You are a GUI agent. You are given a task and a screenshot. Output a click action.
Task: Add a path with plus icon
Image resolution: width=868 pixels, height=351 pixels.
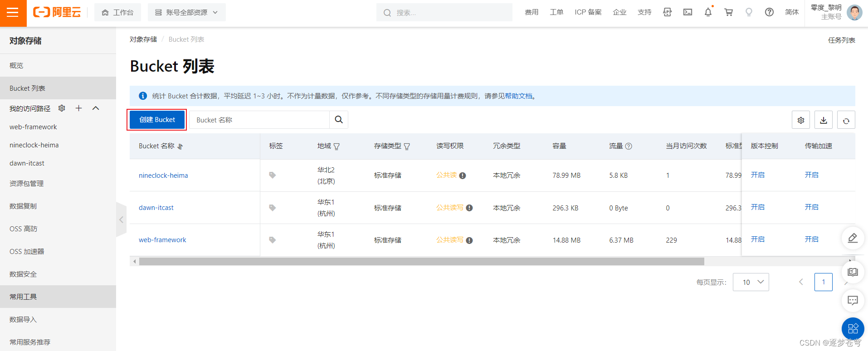coord(78,108)
